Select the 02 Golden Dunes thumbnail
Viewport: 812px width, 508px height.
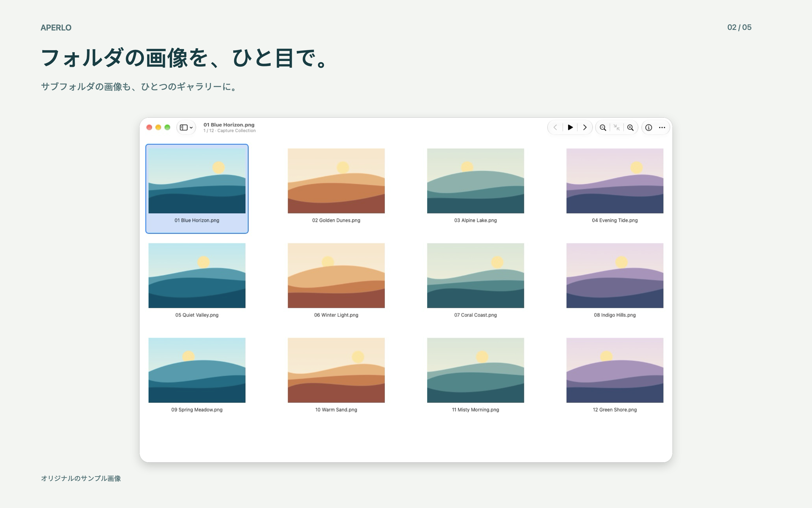click(x=336, y=181)
